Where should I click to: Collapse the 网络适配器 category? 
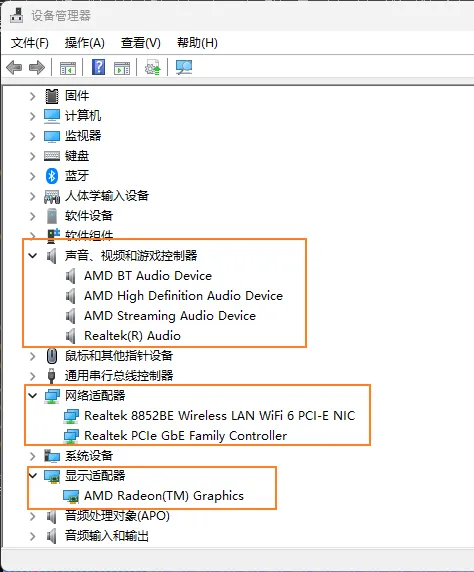(33, 395)
